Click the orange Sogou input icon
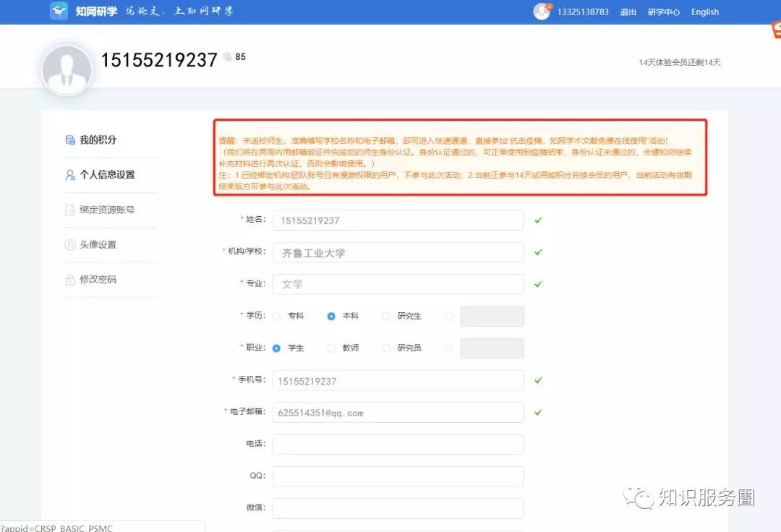The width and height of the screenshot is (781, 532). pyautogui.click(x=776, y=30)
